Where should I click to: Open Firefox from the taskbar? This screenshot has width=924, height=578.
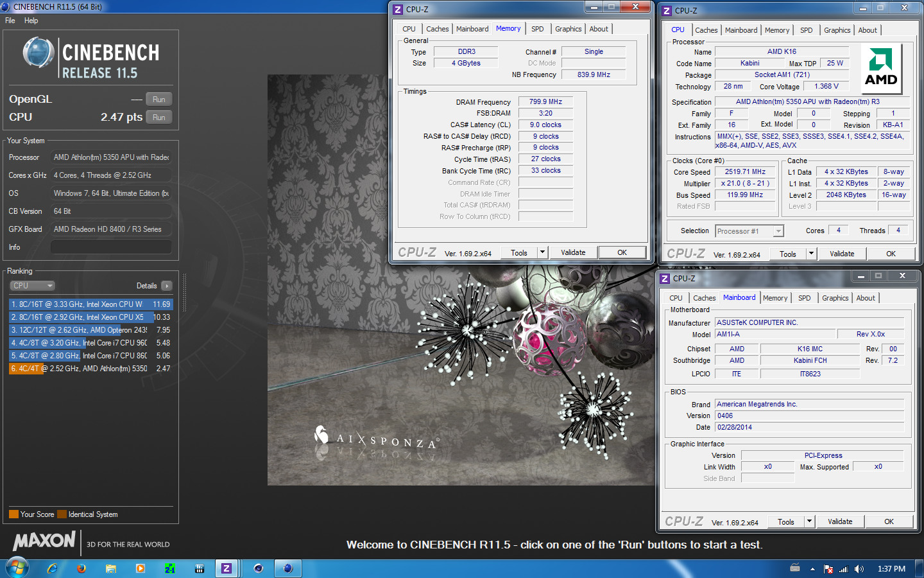tap(81, 568)
